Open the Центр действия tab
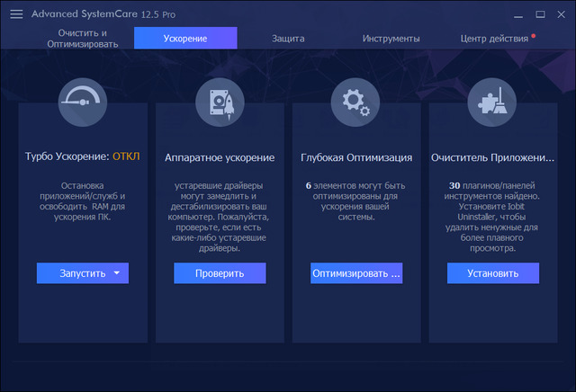 (x=493, y=39)
